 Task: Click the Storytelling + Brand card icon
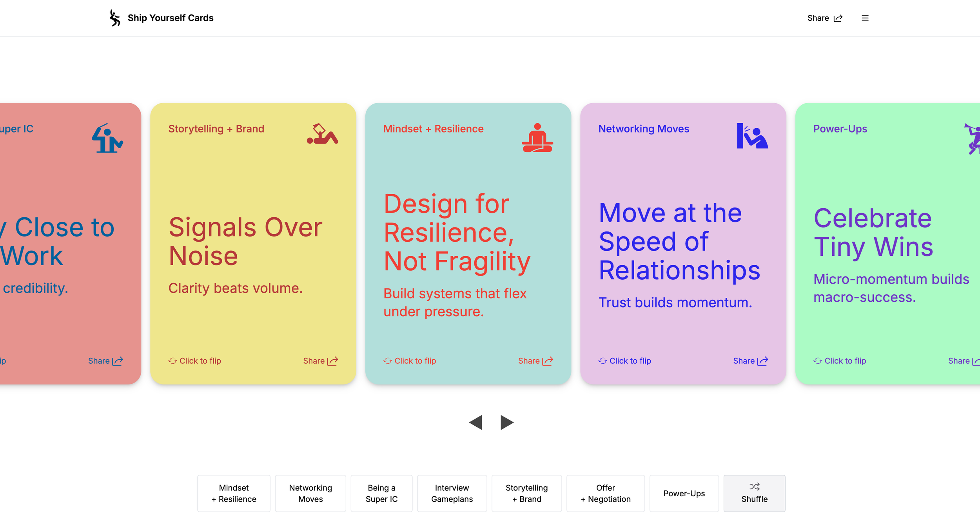322,135
